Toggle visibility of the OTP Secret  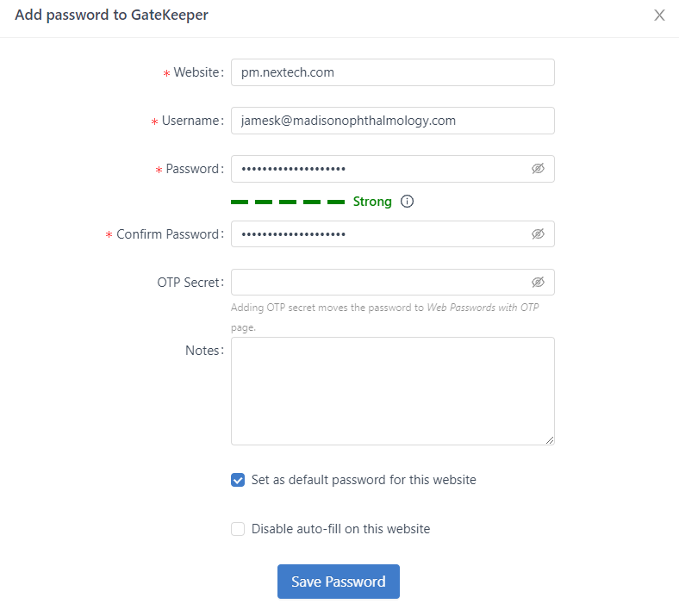pos(538,283)
